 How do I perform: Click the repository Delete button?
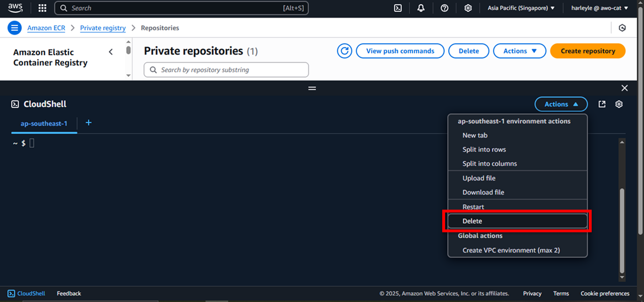[469, 51]
